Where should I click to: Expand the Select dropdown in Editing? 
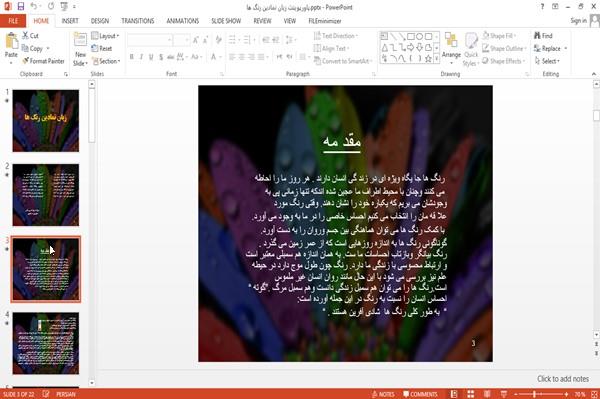pyautogui.click(x=547, y=61)
